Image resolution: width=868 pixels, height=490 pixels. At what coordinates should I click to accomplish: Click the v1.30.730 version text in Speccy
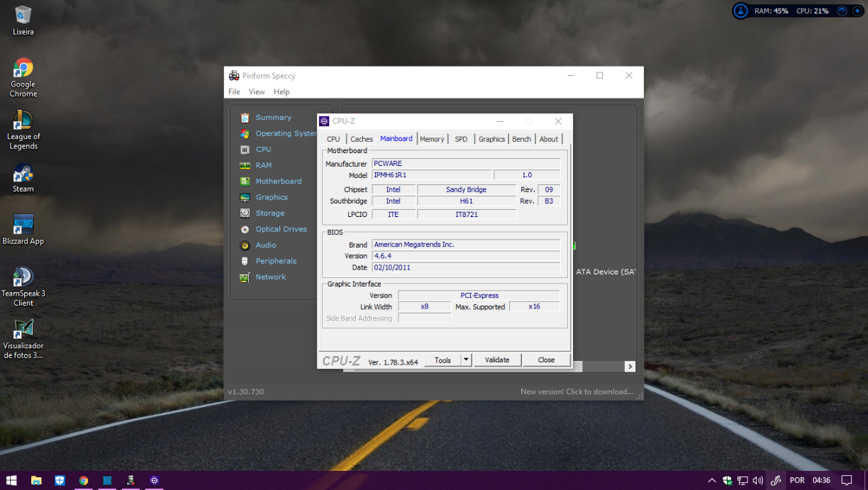[245, 391]
